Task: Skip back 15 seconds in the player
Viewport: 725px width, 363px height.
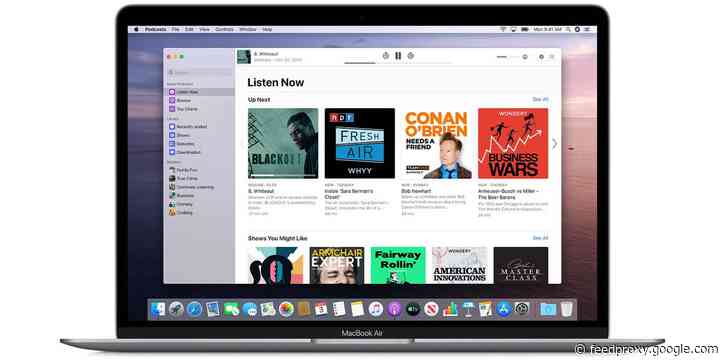Action: tap(386, 55)
